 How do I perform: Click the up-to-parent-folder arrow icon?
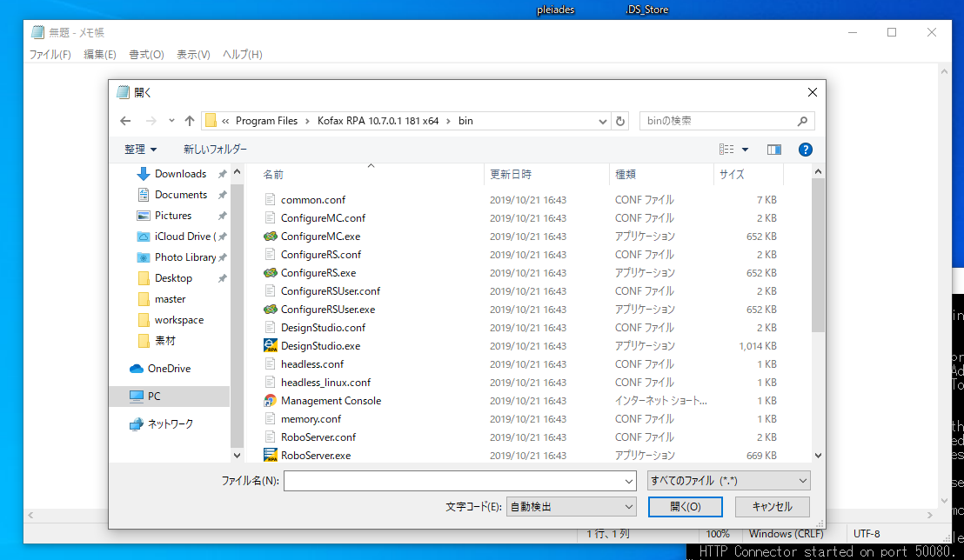click(x=189, y=121)
